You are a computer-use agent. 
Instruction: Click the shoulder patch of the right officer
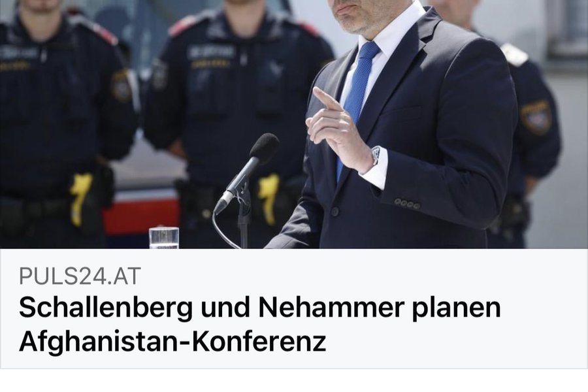(x=536, y=118)
